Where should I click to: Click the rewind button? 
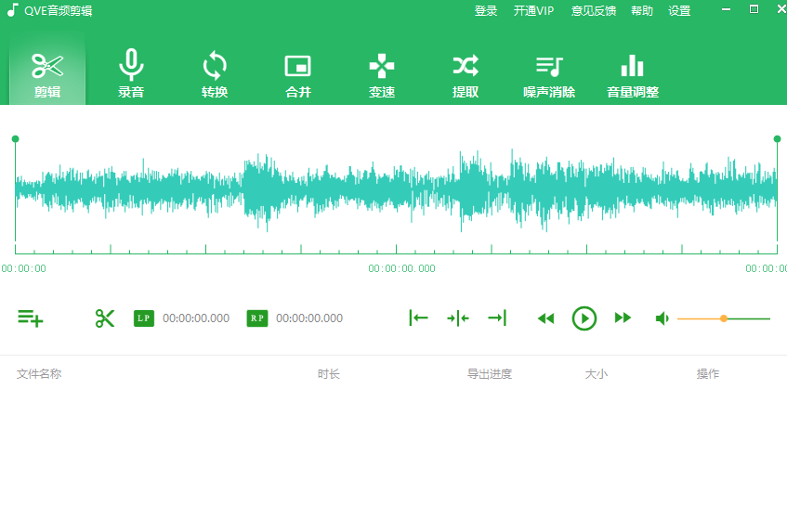pos(545,318)
